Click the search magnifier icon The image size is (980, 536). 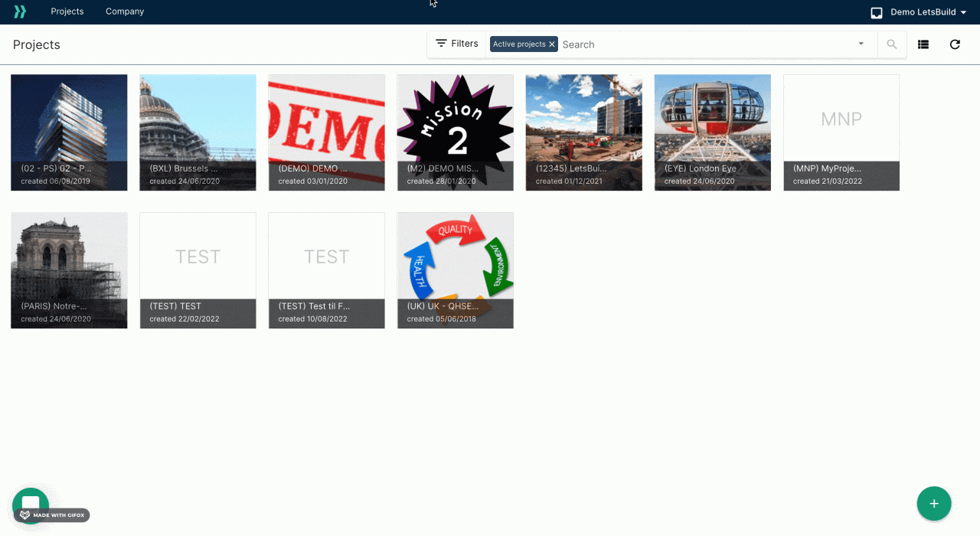pyautogui.click(x=892, y=44)
